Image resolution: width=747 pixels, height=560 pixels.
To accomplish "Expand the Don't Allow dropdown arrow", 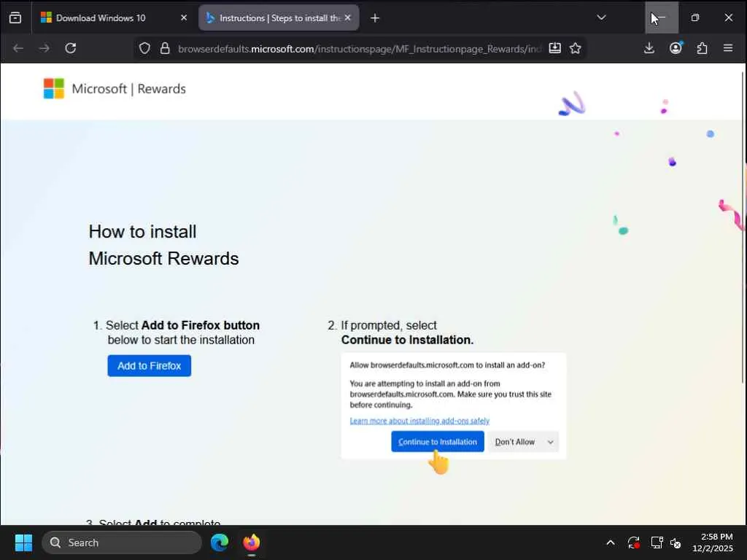I will pos(551,442).
